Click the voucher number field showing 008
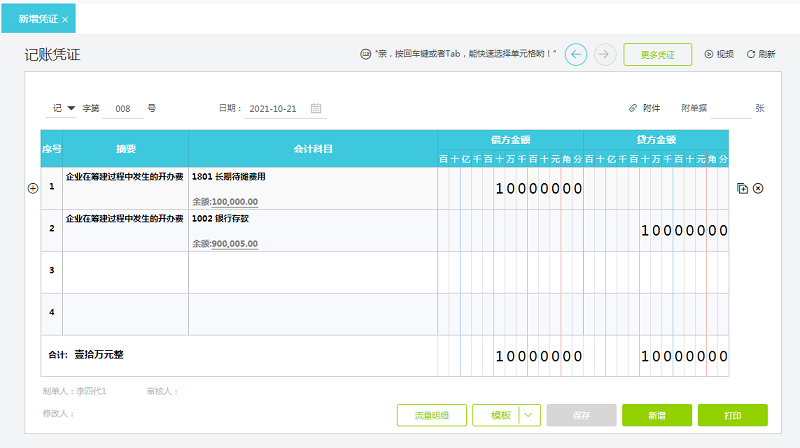The image size is (800, 448). (123, 108)
